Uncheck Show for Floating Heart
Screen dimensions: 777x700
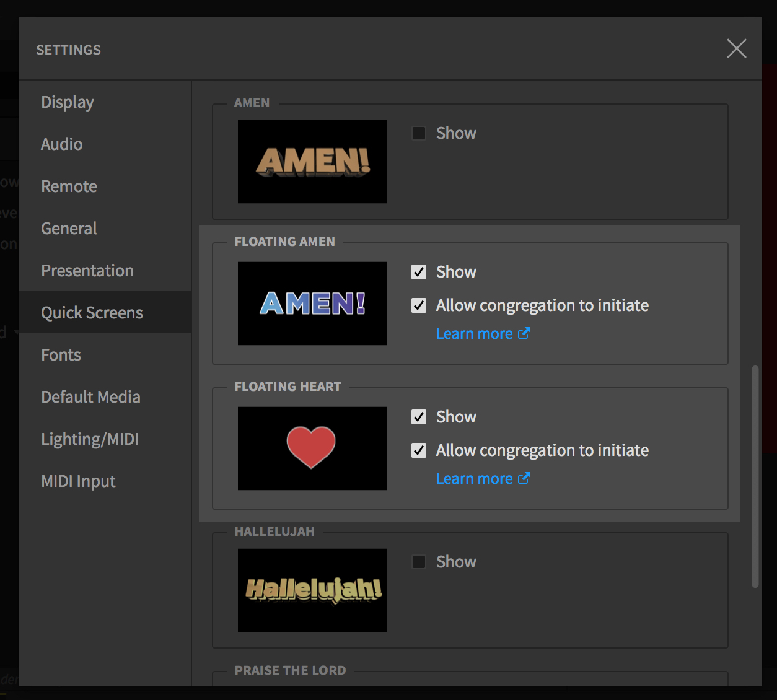(419, 417)
